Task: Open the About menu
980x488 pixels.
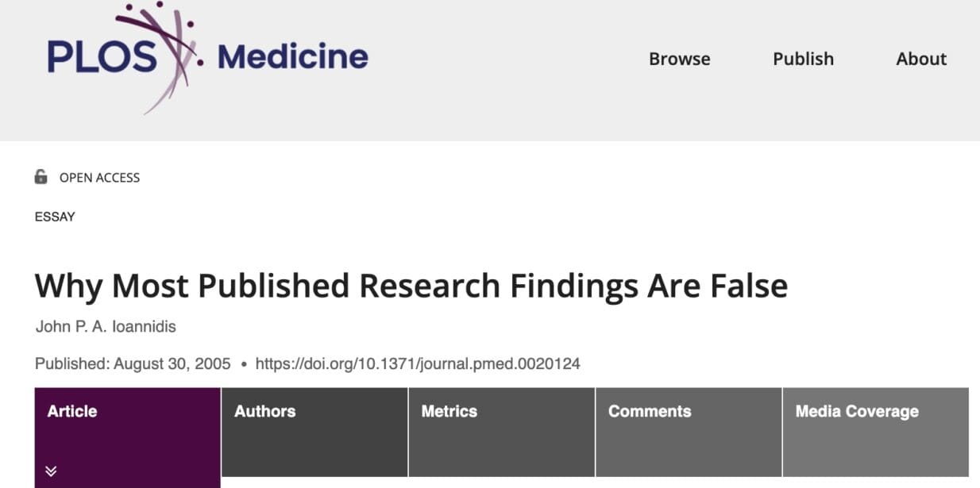Action: pos(921,59)
